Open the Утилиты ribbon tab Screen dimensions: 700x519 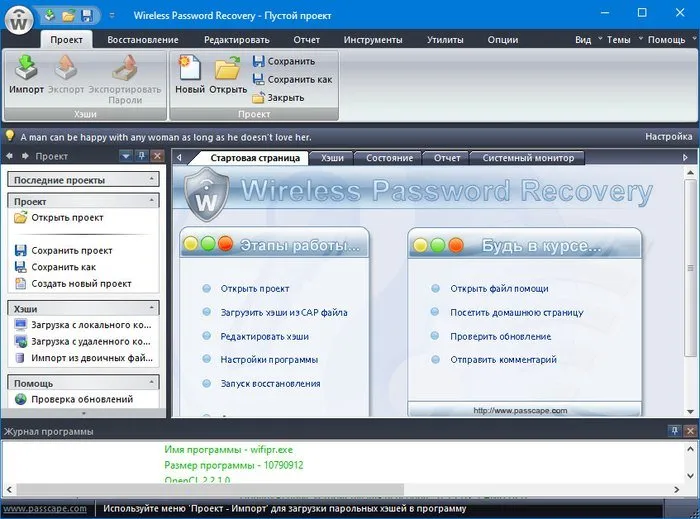[445, 40]
